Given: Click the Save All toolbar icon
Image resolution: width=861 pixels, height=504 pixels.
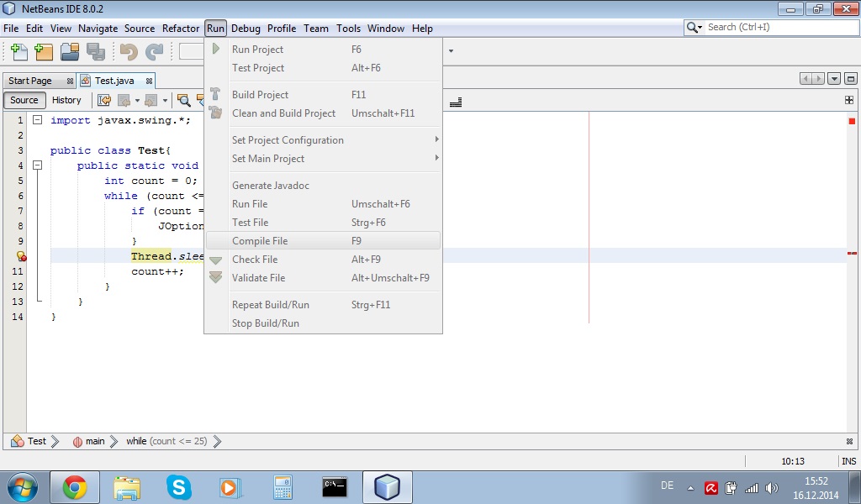Looking at the screenshot, I should pos(96,51).
